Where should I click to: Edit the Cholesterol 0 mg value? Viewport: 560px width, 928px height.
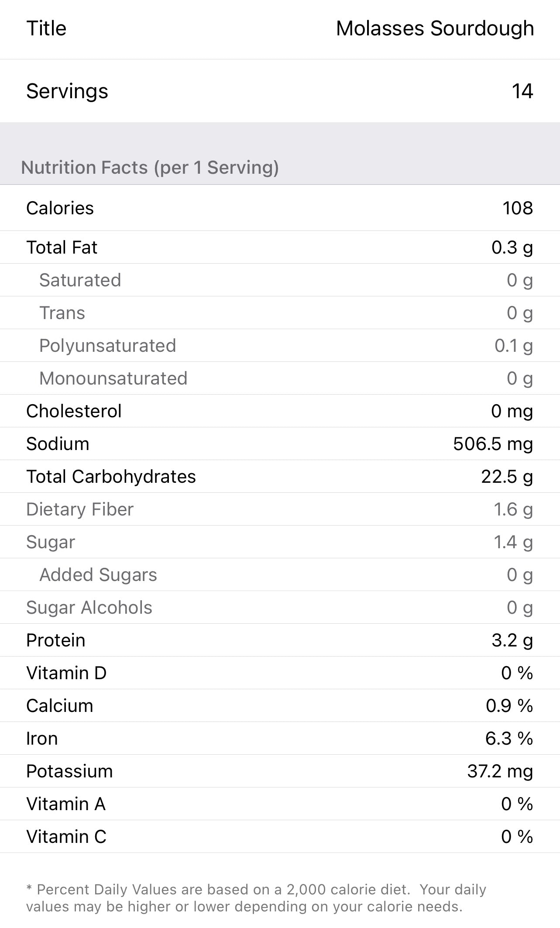tap(512, 411)
